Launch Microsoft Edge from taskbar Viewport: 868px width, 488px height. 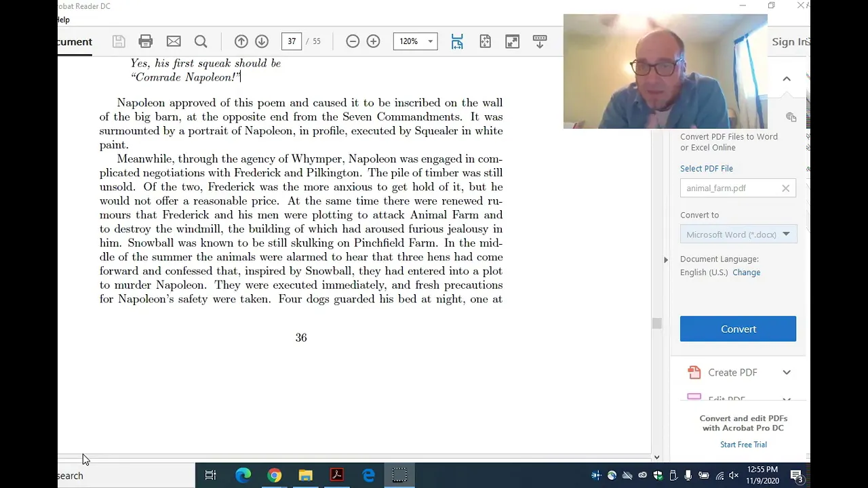click(x=243, y=475)
